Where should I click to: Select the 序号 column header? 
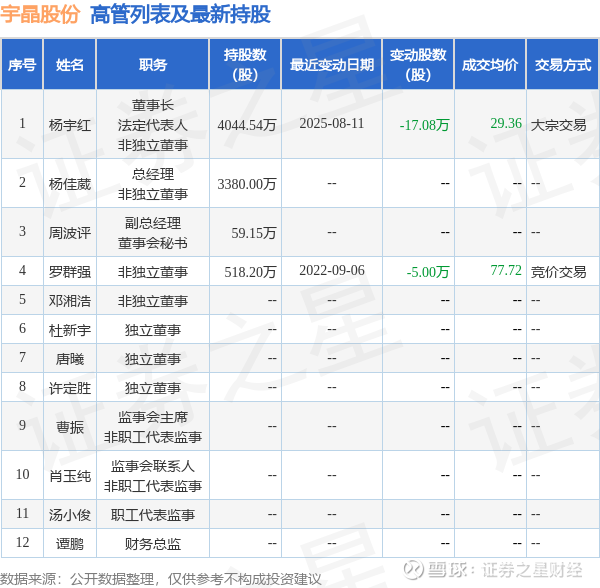tap(22, 65)
